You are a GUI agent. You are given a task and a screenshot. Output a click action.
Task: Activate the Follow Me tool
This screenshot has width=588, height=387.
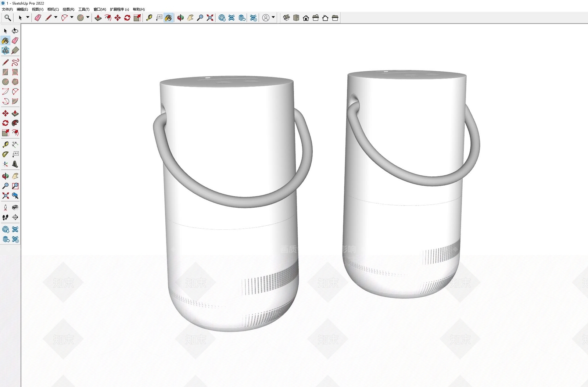pos(15,123)
